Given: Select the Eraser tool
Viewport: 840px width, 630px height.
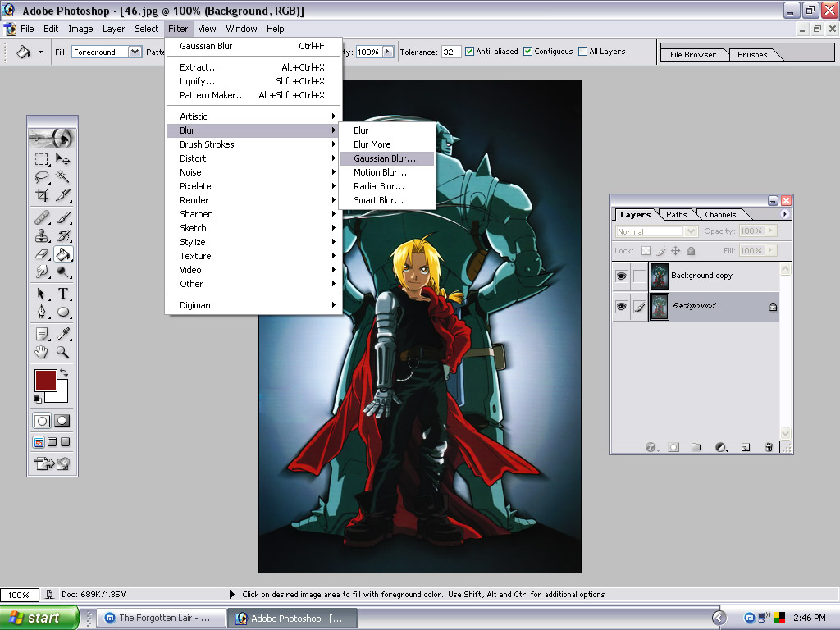Looking at the screenshot, I should [42, 254].
